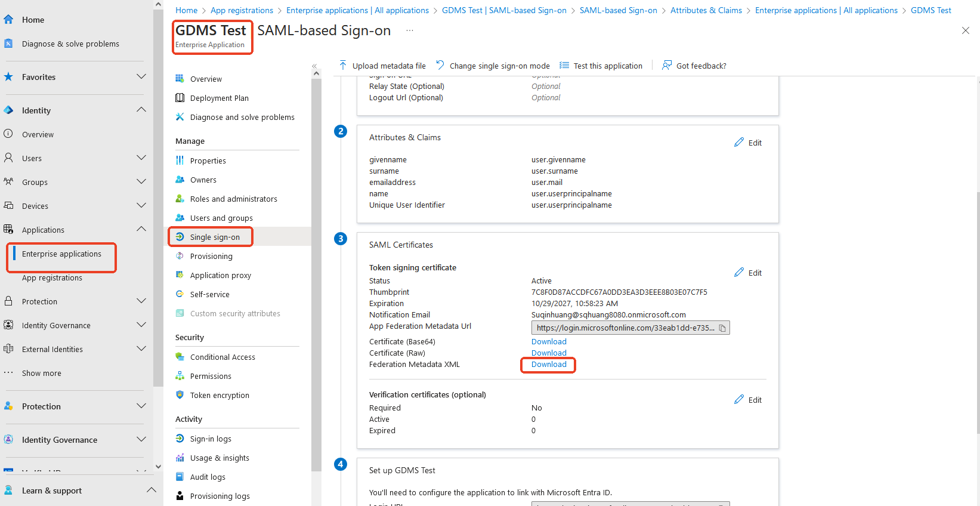Expand the Groups submenu chevron

(x=141, y=181)
